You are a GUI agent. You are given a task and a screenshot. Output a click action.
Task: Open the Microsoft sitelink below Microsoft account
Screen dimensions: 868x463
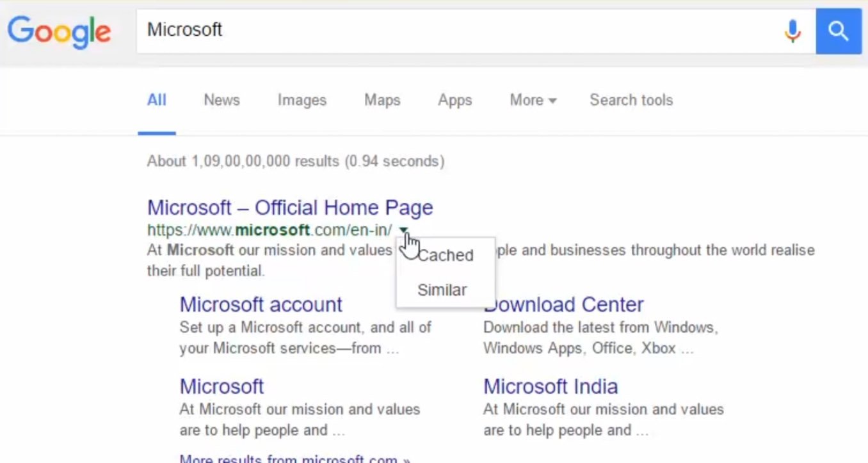tap(221, 387)
